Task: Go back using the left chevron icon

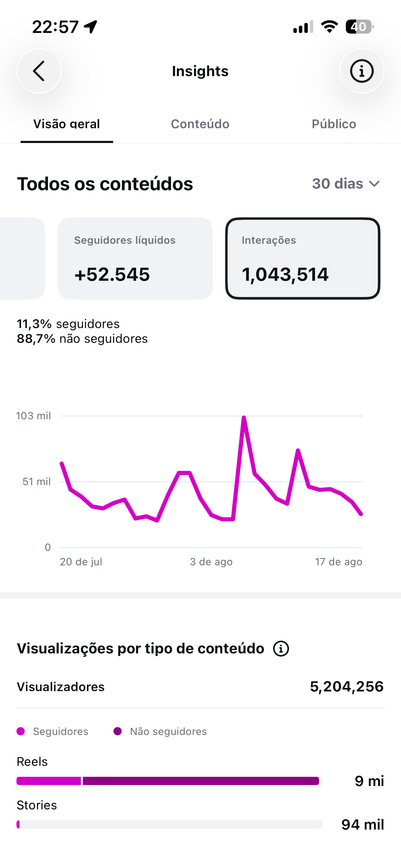Action: coord(39,71)
